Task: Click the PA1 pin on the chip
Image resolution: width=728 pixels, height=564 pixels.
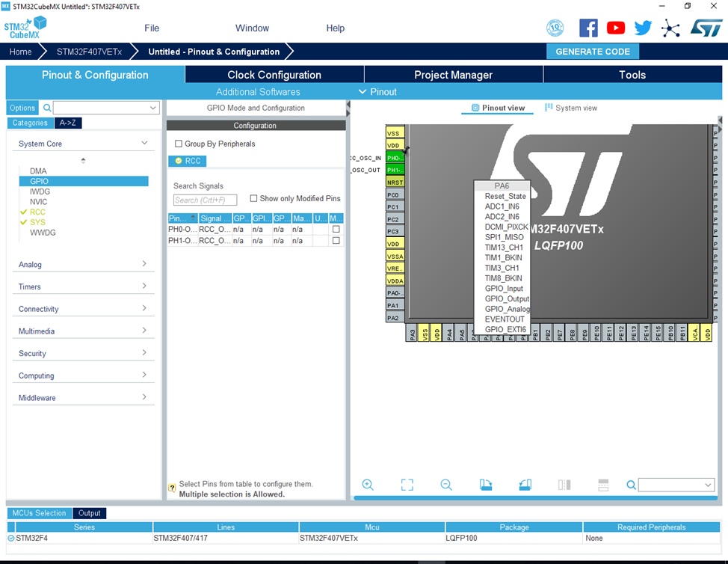Action: coord(395,305)
